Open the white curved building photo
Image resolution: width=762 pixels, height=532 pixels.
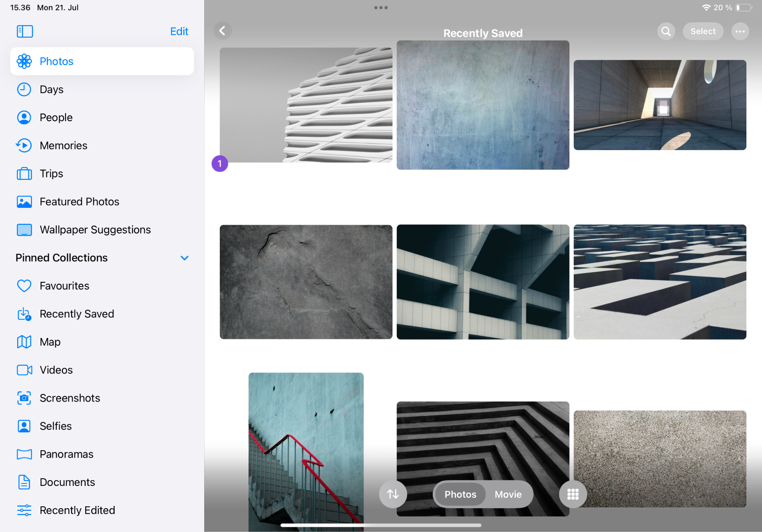(306, 105)
